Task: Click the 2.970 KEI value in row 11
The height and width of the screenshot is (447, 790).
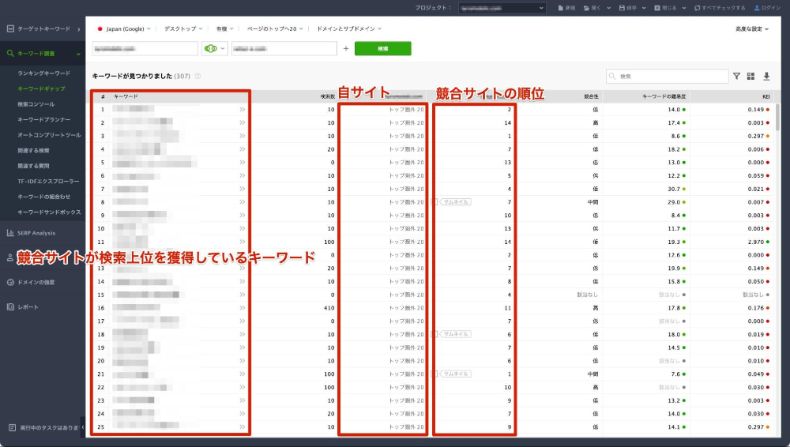Action: tap(756, 242)
